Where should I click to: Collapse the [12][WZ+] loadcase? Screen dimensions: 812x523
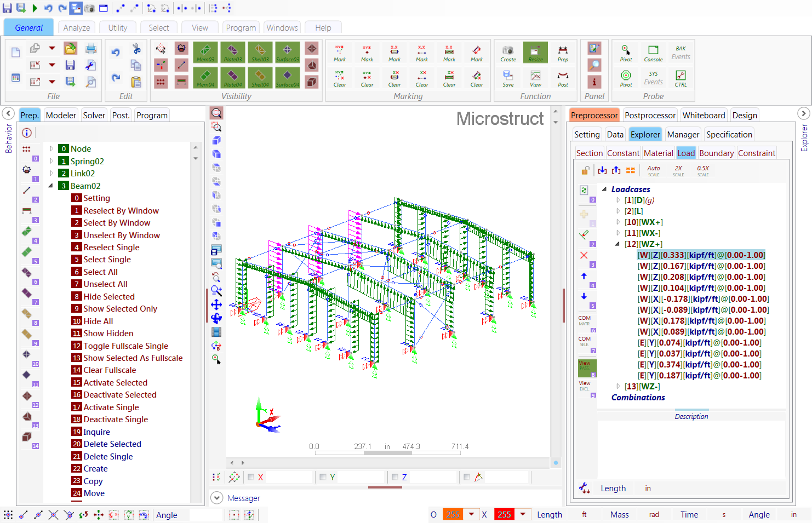[617, 244]
